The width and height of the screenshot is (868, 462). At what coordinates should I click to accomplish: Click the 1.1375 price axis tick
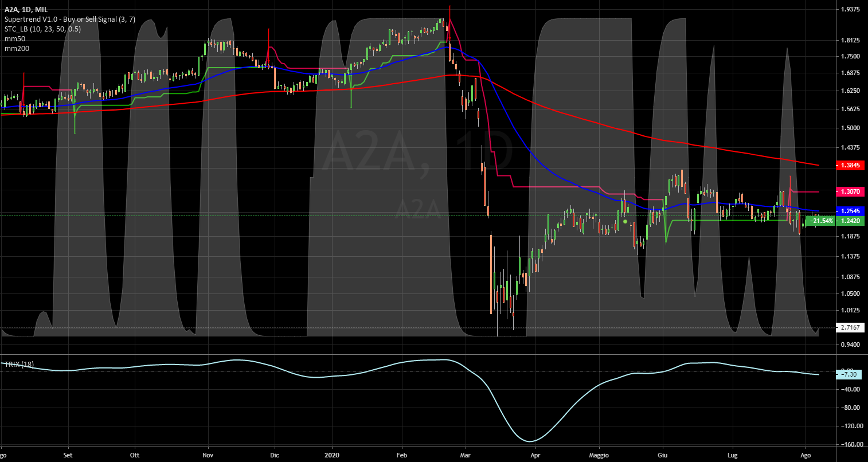(849, 255)
